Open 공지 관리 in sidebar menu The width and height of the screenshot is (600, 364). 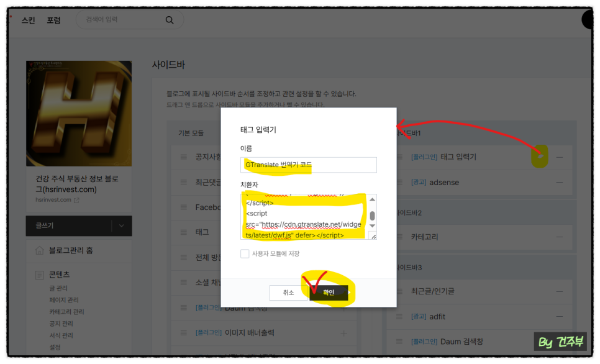click(x=61, y=324)
